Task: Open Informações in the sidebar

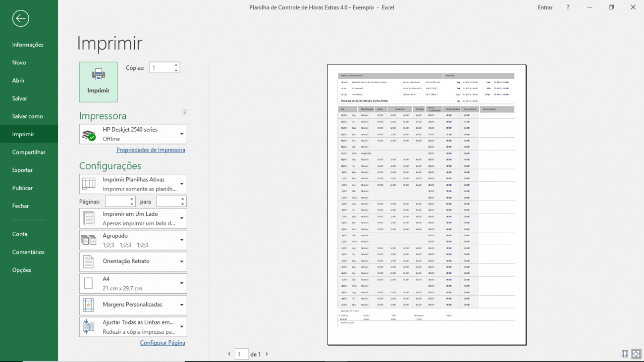Action: (29, 45)
